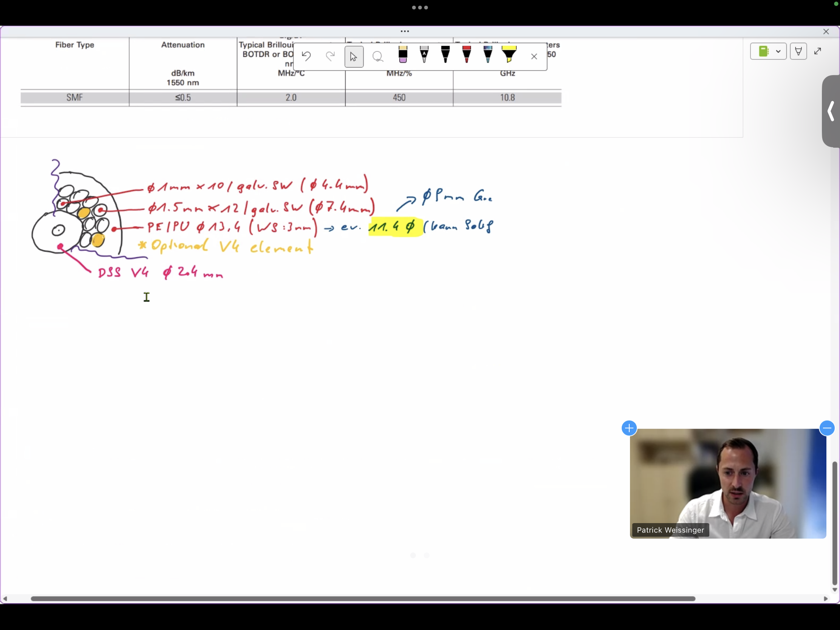Open the black bar three-dot multitasking menu
This screenshot has height=630, width=840.
coord(420,8)
